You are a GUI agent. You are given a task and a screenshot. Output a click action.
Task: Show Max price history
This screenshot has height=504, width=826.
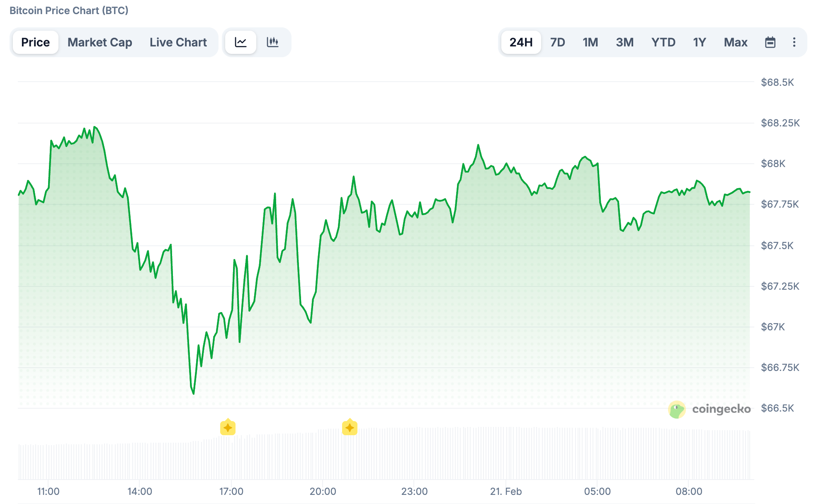tap(736, 42)
